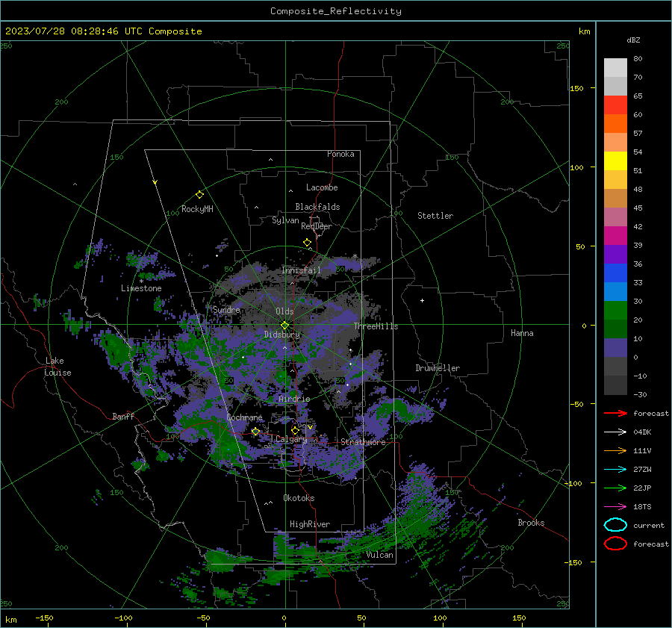Viewport: 672px width, 628px height.
Task: Click the white plus marker west of Hanna
Action: click(x=422, y=300)
